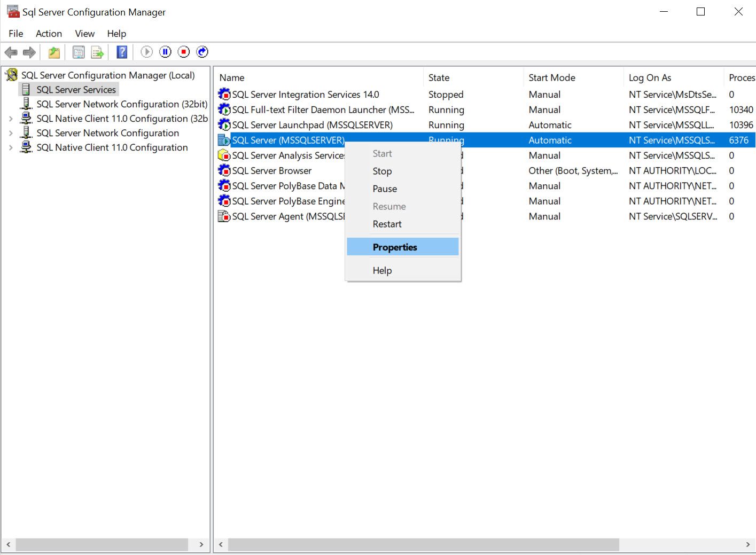756x555 pixels.
Task: Sort by the Start Mode column header
Action: coord(573,77)
